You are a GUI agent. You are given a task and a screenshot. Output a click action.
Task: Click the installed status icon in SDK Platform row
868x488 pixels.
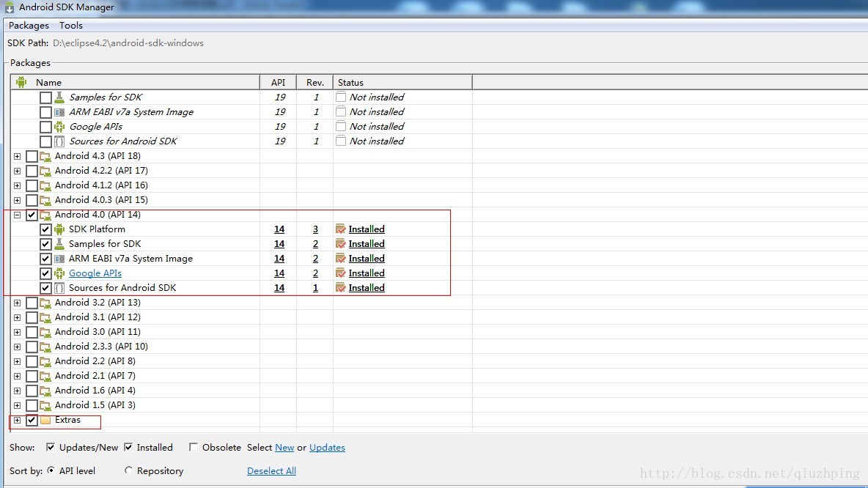pyautogui.click(x=340, y=229)
